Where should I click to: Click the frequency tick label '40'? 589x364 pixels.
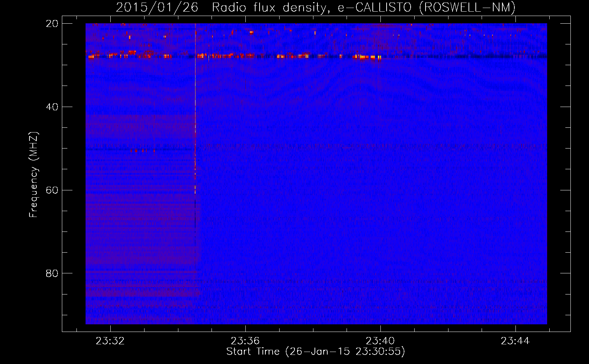[52, 107]
